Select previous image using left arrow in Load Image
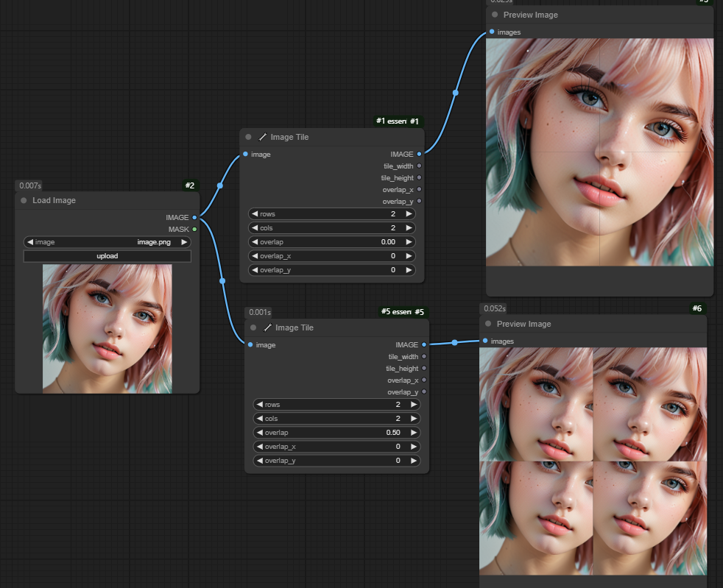 point(31,242)
